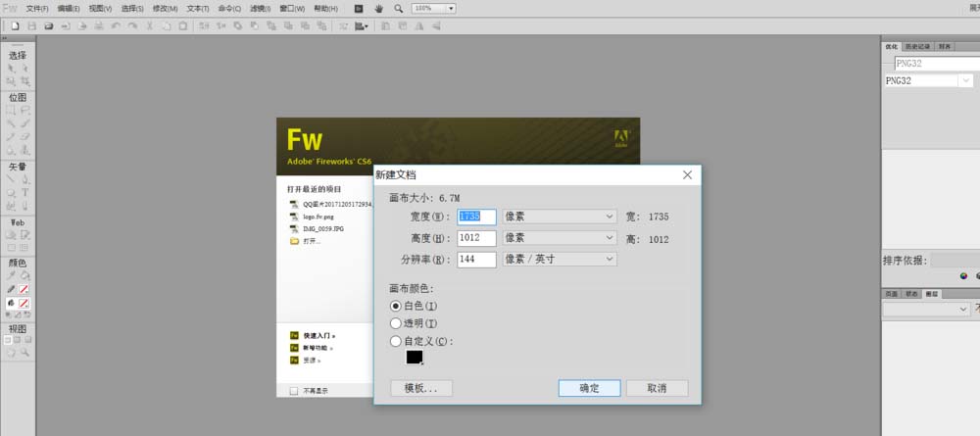Screen dimensions: 980x436
Task: Close the 新建文档 dialog
Action: coord(687,175)
